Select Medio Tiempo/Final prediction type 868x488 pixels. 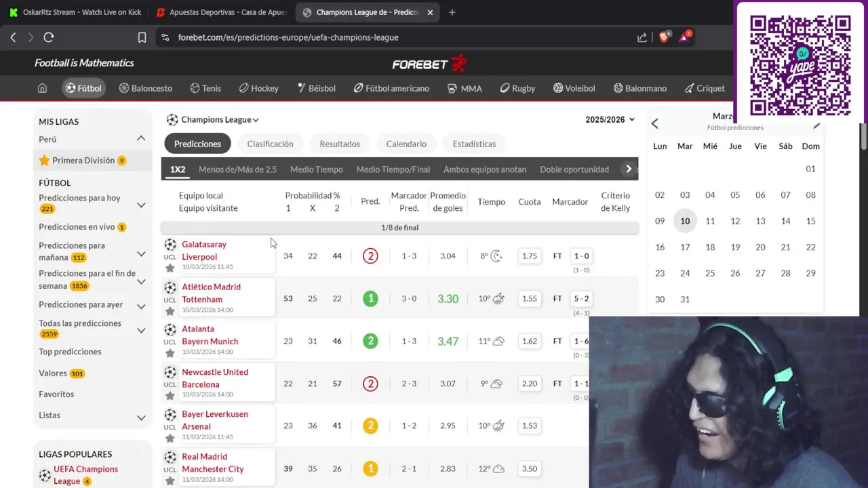click(393, 169)
